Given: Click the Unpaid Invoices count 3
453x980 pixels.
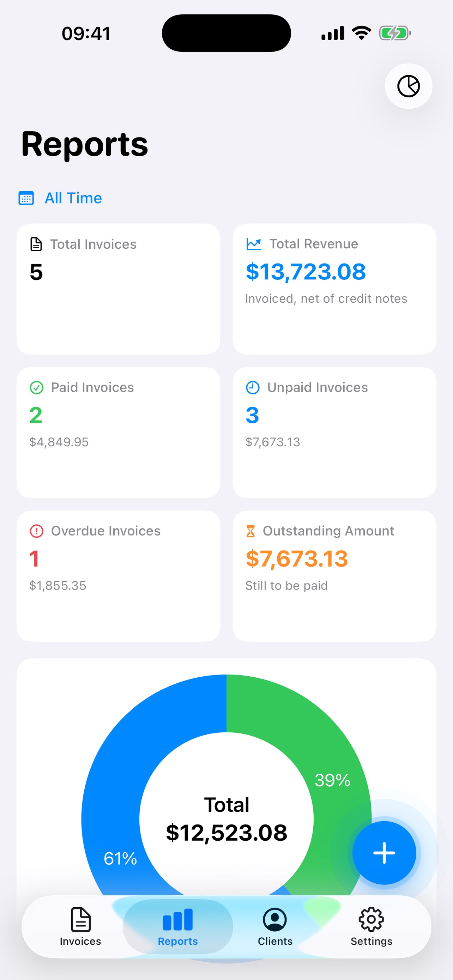Looking at the screenshot, I should coord(252,415).
